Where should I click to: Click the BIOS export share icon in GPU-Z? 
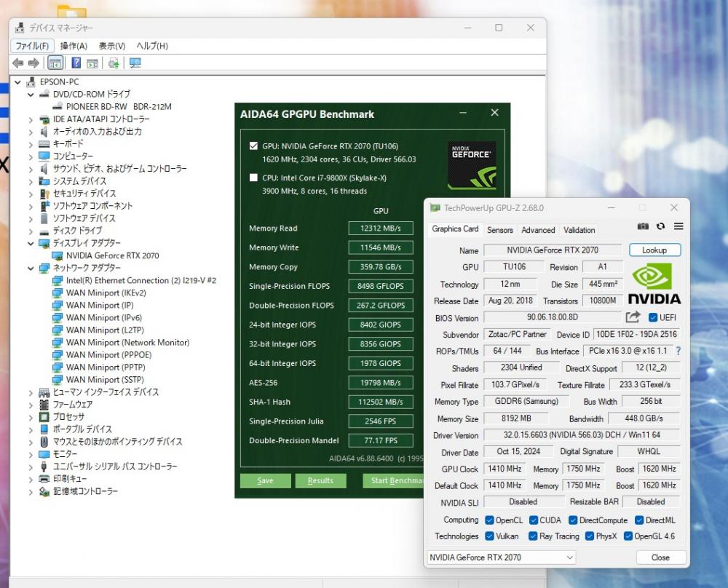pyautogui.click(x=633, y=317)
